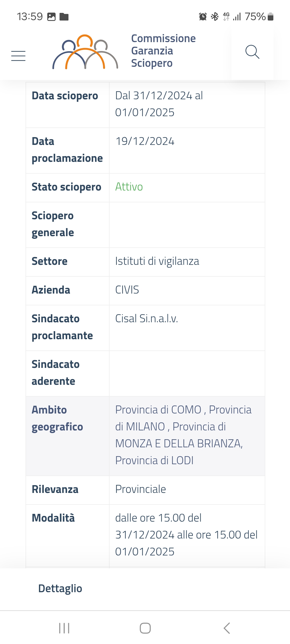Select the CIVIS azienda value
The height and width of the screenshot is (644, 290).
pos(127,290)
